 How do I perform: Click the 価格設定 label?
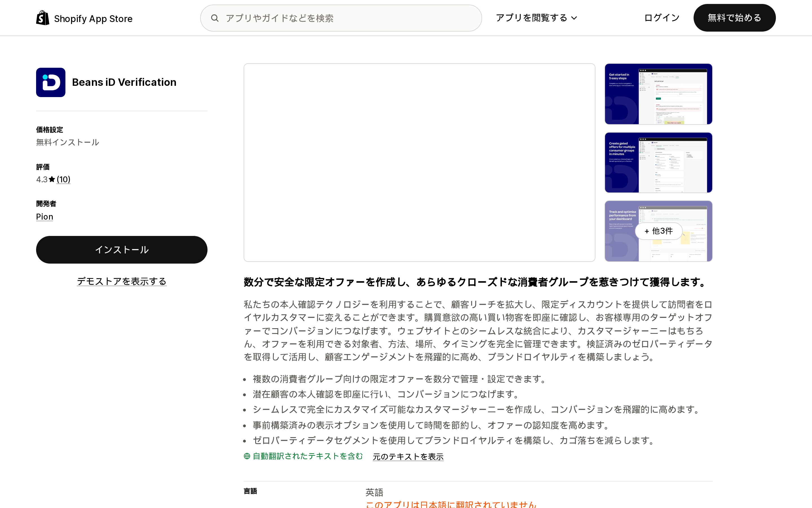50,130
